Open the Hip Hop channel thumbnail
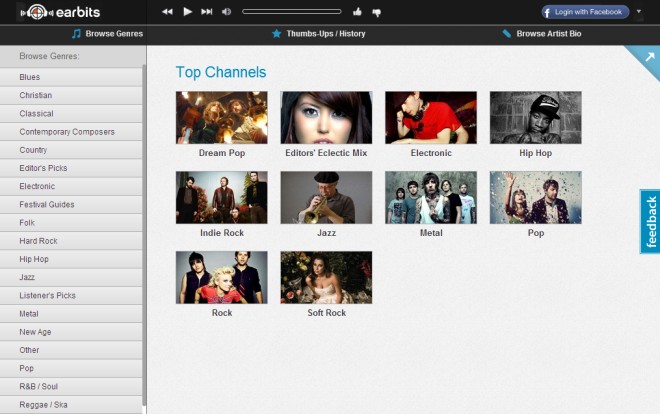Image resolution: width=660 pixels, height=414 pixels. click(535, 117)
